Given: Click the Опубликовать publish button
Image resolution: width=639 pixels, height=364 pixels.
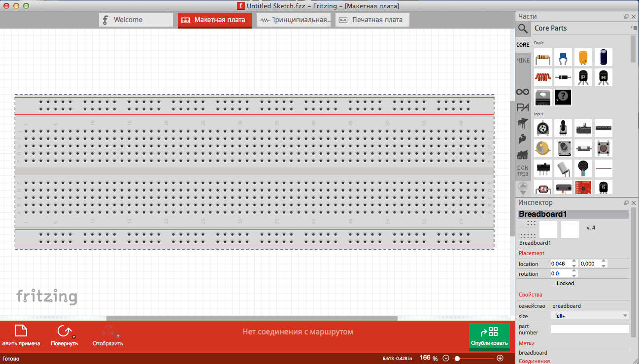Looking at the screenshot, I should 489,336.
